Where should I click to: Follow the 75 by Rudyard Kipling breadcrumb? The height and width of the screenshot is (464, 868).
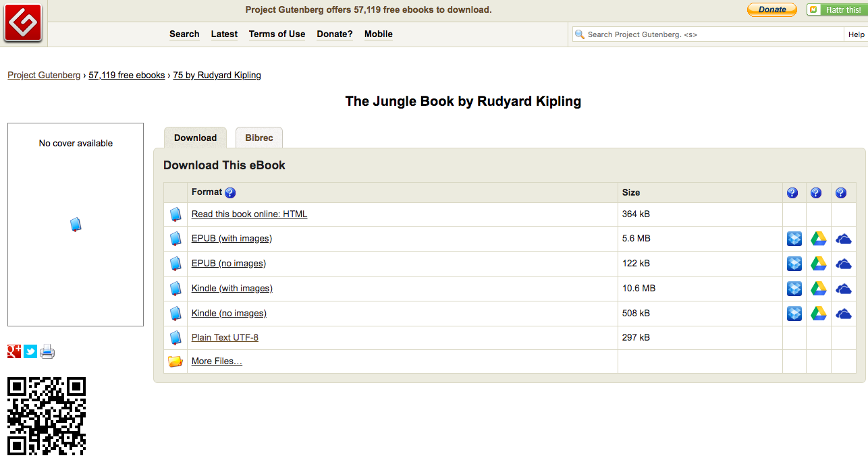point(217,76)
